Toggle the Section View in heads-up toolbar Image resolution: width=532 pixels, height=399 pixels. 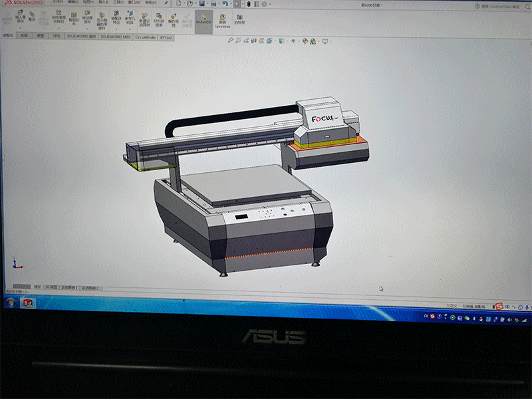253,41
